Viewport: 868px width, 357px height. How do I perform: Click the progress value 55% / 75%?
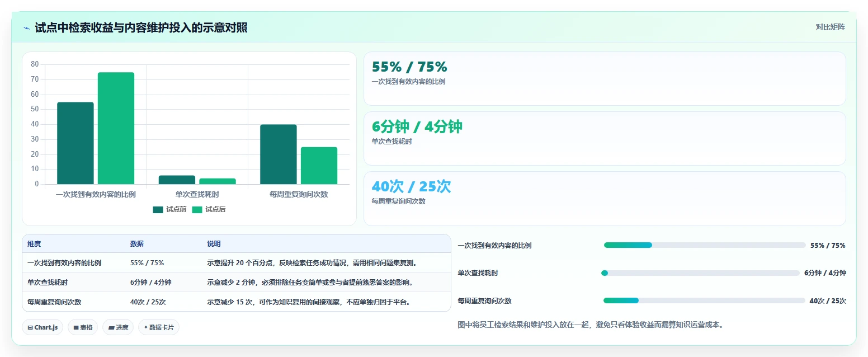[x=828, y=245]
